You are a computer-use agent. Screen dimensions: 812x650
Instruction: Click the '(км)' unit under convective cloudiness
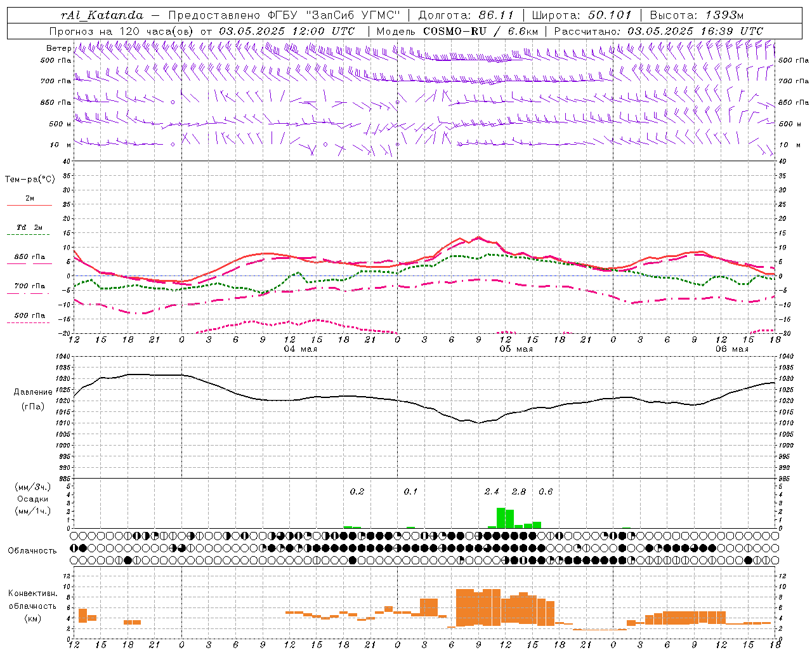pos(32,618)
